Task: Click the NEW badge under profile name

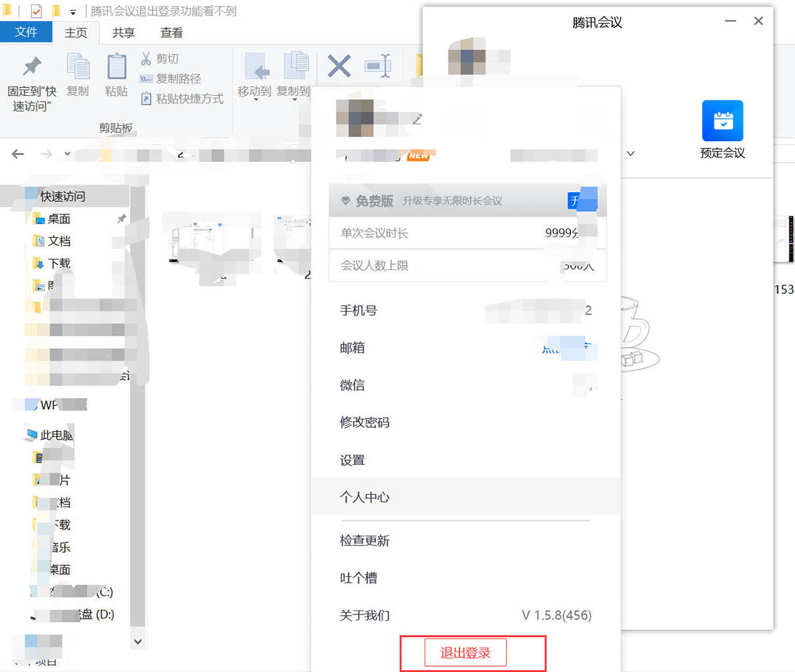Action: click(x=418, y=156)
